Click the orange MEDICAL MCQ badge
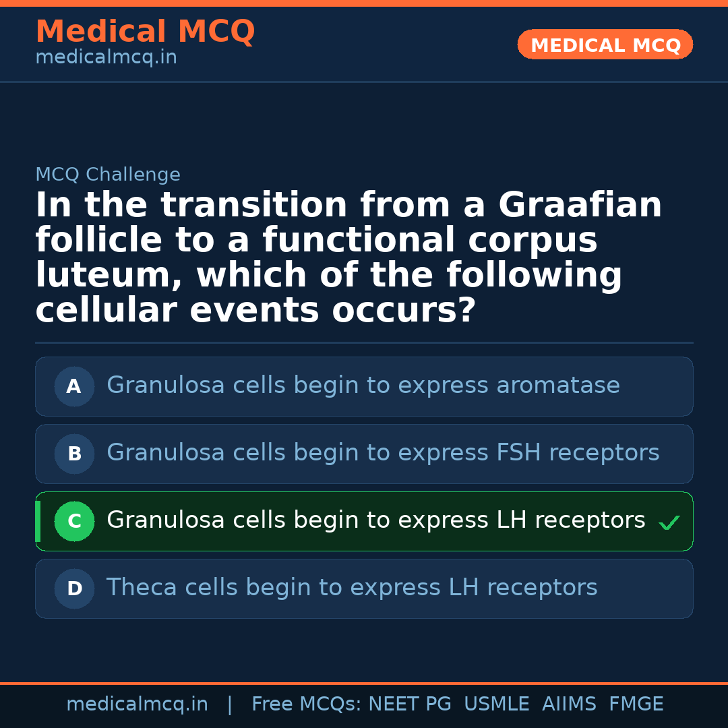Screen dimensions: 728x728 coord(605,44)
